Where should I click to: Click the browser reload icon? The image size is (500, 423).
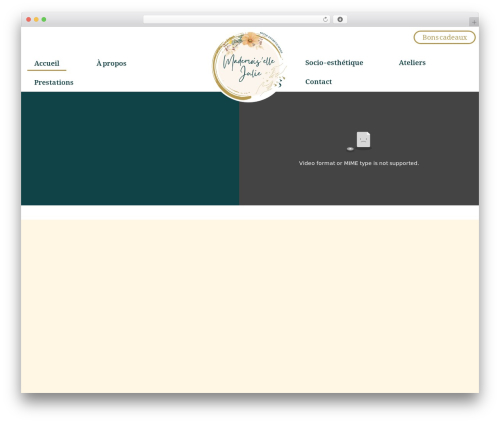(325, 19)
